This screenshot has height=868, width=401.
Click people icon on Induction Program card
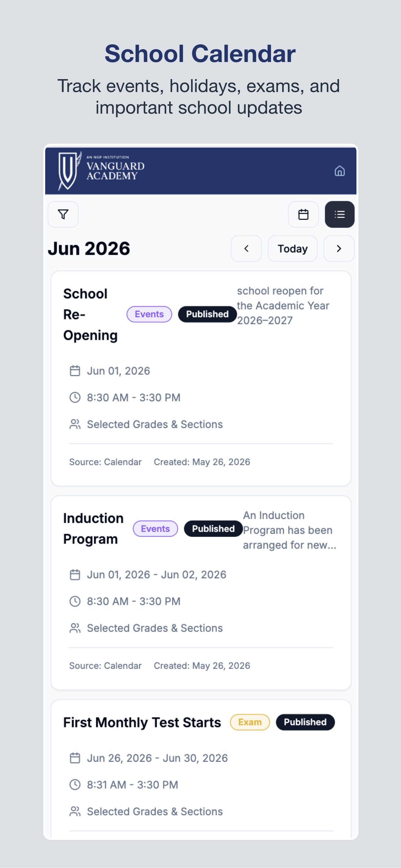point(75,628)
